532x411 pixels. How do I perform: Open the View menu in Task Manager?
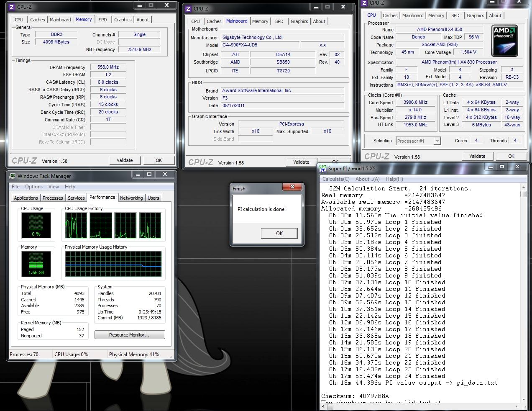pyautogui.click(x=54, y=187)
